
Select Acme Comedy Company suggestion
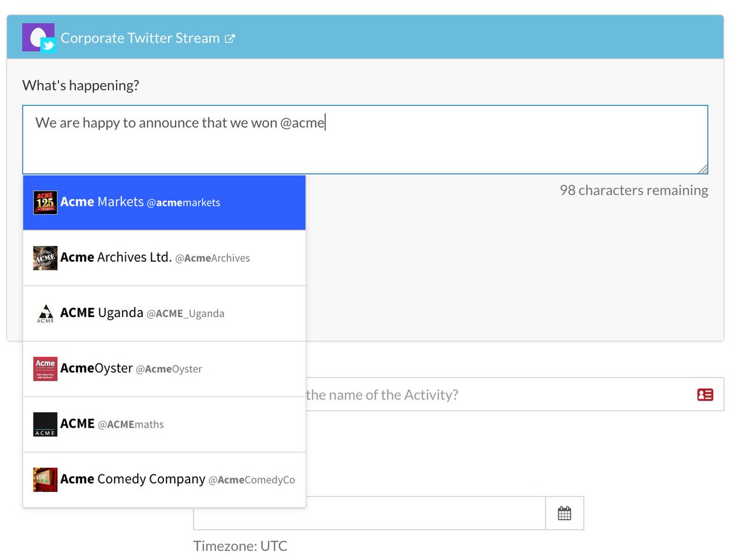pyautogui.click(x=164, y=479)
